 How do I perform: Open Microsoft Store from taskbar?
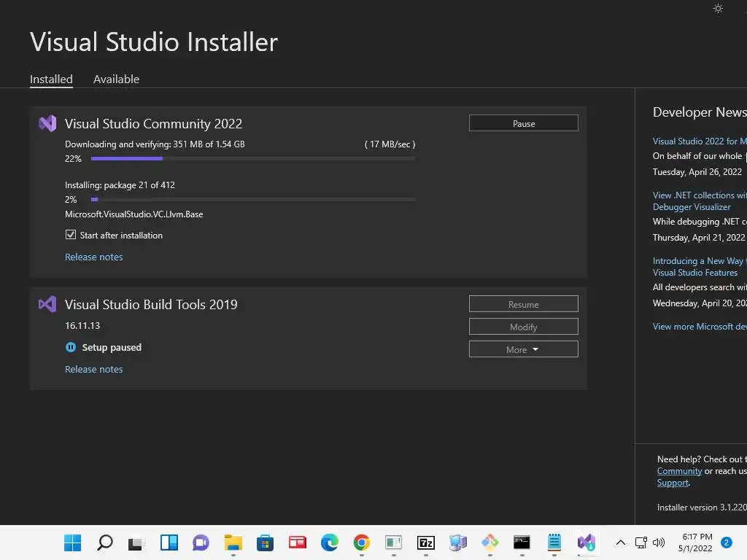coord(266,542)
